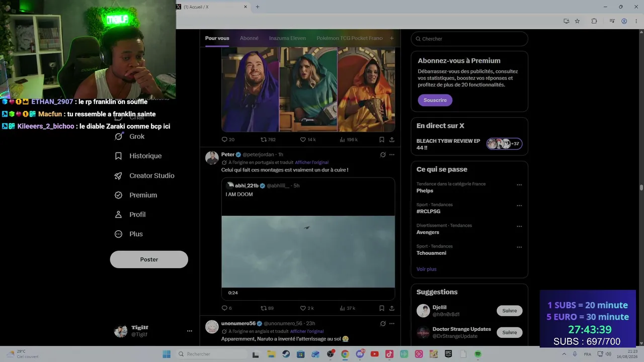Screen dimensions: 644x362
Task: Click the Windows Start button
Action: pyautogui.click(x=167, y=354)
